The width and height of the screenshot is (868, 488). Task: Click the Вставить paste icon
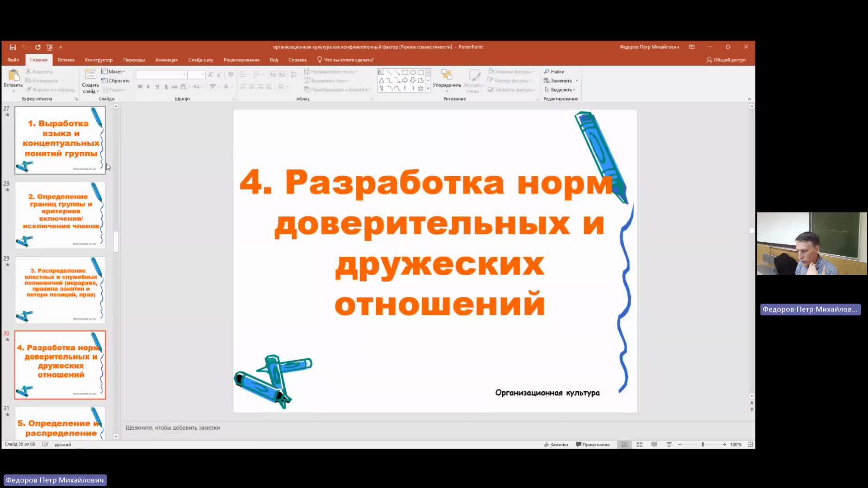click(x=14, y=75)
